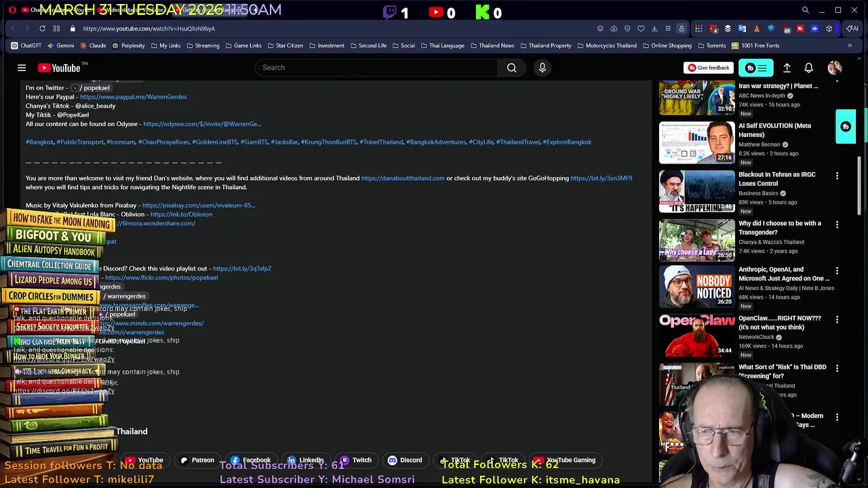Open the paypal.me/WarrenGerdes link
Image resolution: width=868 pixels, height=488 pixels.
[x=133, y=97]
